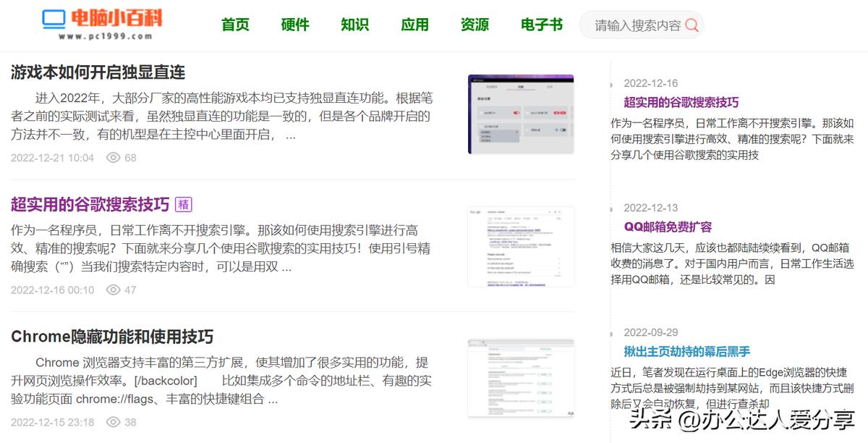Open article 超实用的谷歌搜索技巧
This screenshot has height=443, width=868.
point(88,205)
